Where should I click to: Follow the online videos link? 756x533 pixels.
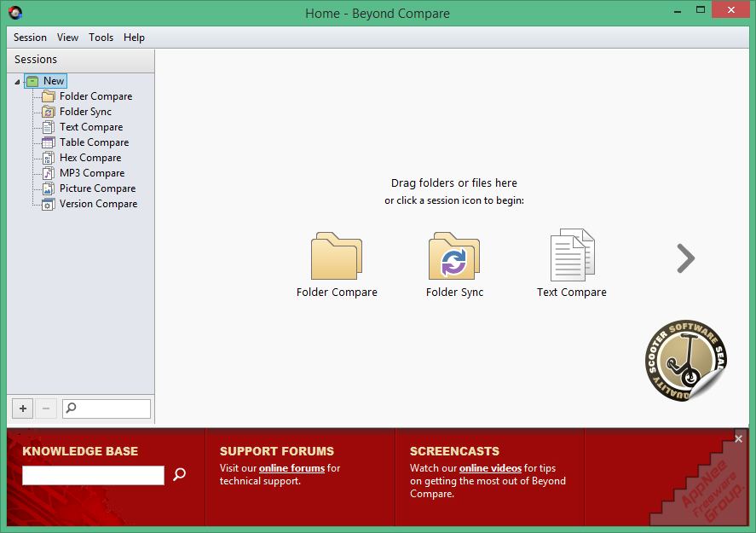(x=490, y=468)
